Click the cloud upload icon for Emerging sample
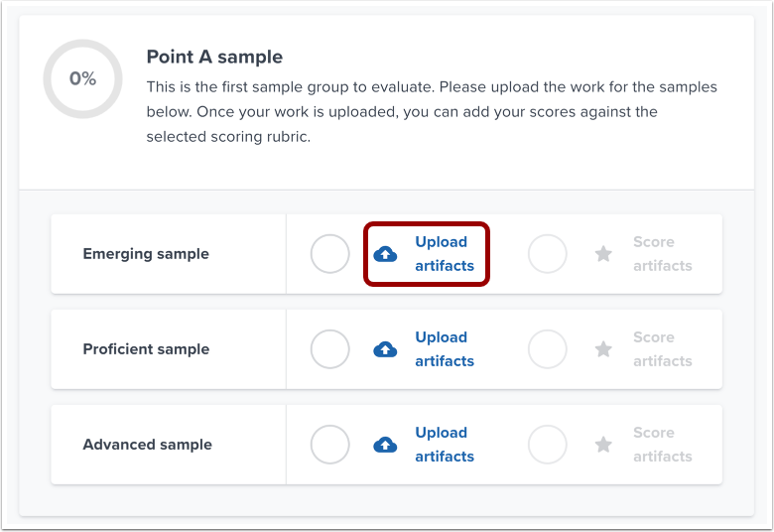The height and width of the screenshot is (532, 774). pyautogui.click(x=385, y=255)
